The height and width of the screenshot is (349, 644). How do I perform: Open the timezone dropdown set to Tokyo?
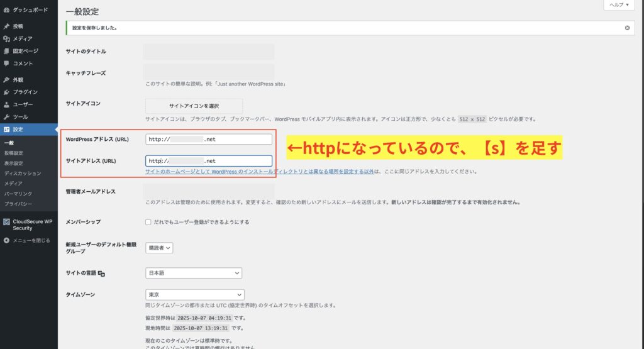(x=194, y=295)
